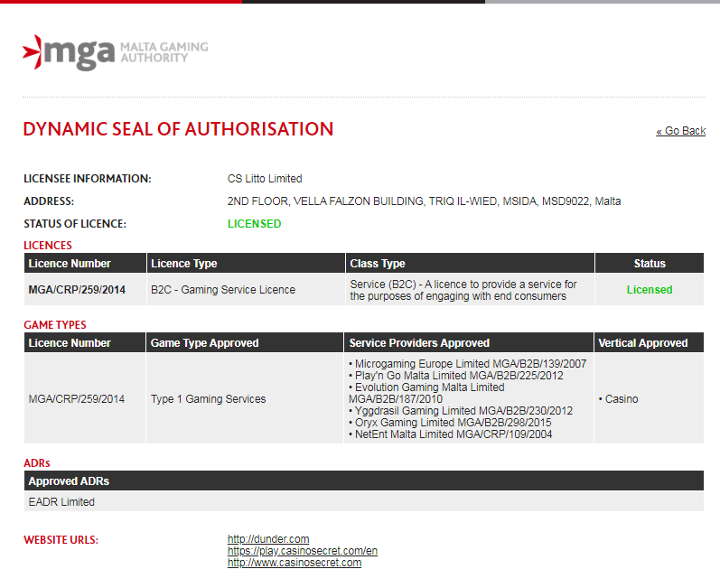Click the LICENCES section heading
This screenshot has width=720, height=588.
48,245
